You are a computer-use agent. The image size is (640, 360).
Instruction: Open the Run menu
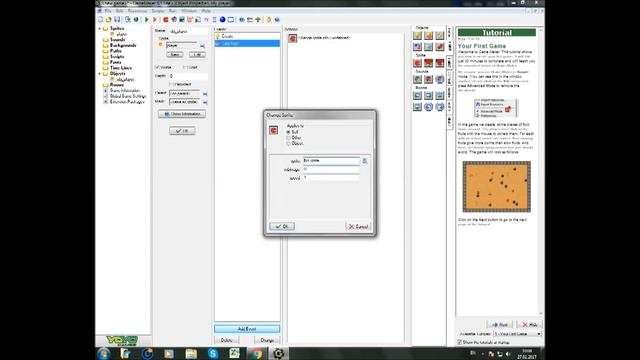173,11
